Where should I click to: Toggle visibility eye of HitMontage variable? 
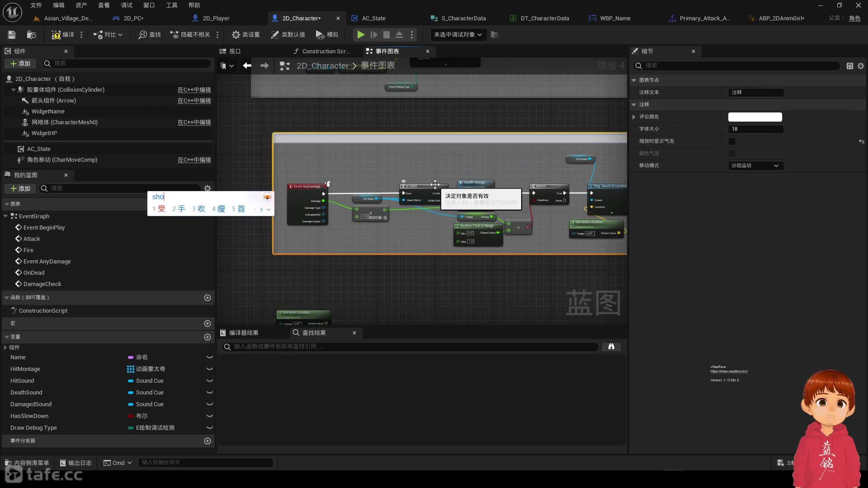[x=210, y=369]
